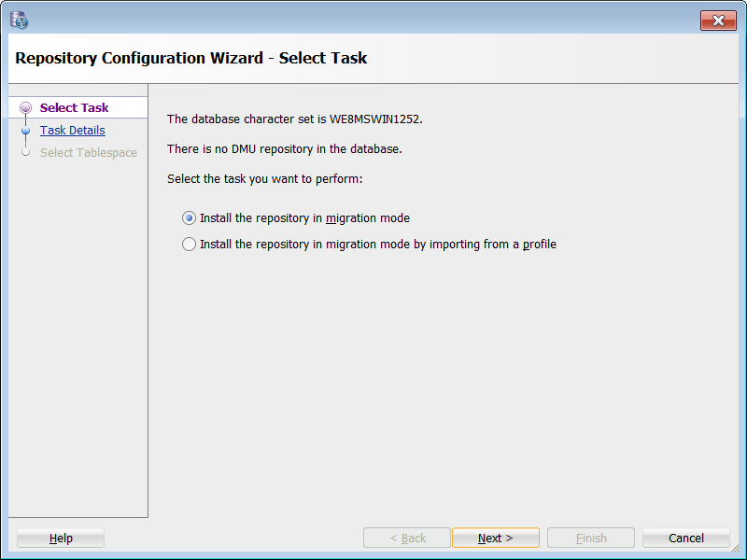Click the database wizard icon in title bar

(x=19, y=20)
